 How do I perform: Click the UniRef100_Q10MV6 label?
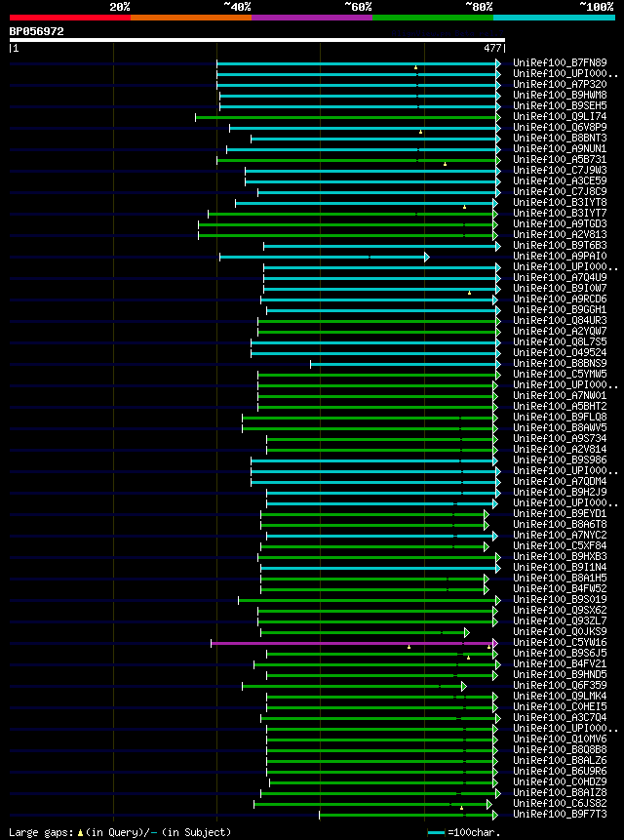pos(560,739)
